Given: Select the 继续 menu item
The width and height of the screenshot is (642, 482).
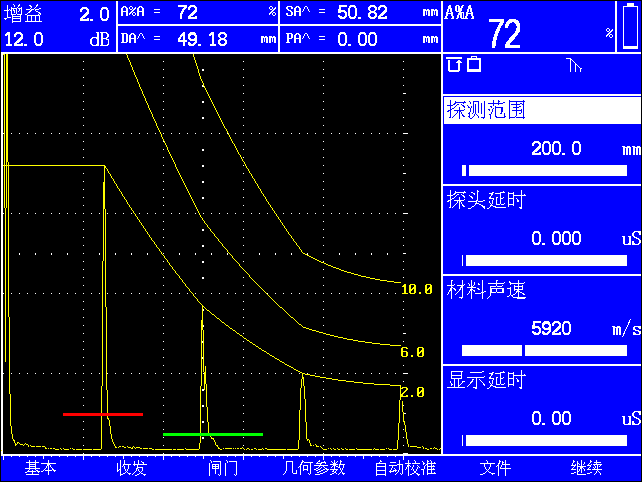Looking at the screenshot, I should 587,468.
